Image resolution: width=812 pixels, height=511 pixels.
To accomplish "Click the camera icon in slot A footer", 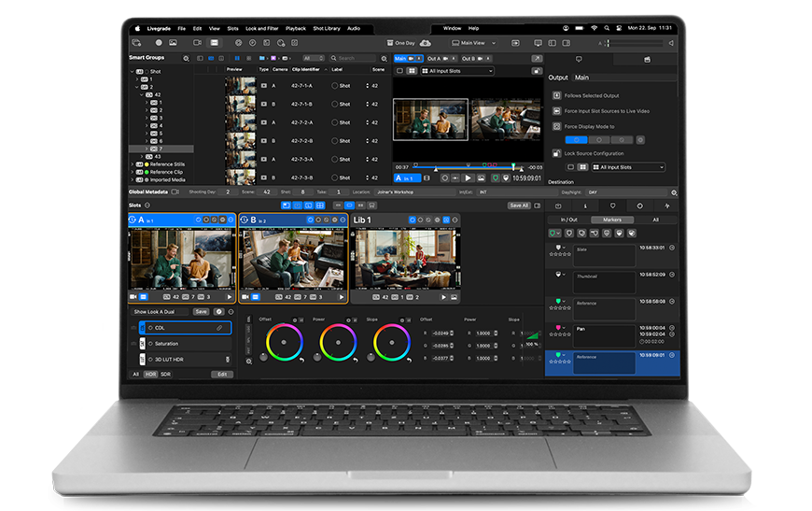I will 133,297.
